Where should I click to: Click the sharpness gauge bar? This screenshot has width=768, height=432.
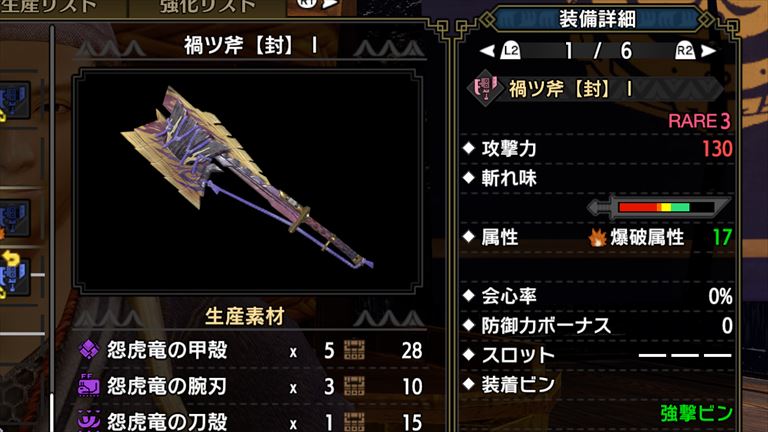659,207
